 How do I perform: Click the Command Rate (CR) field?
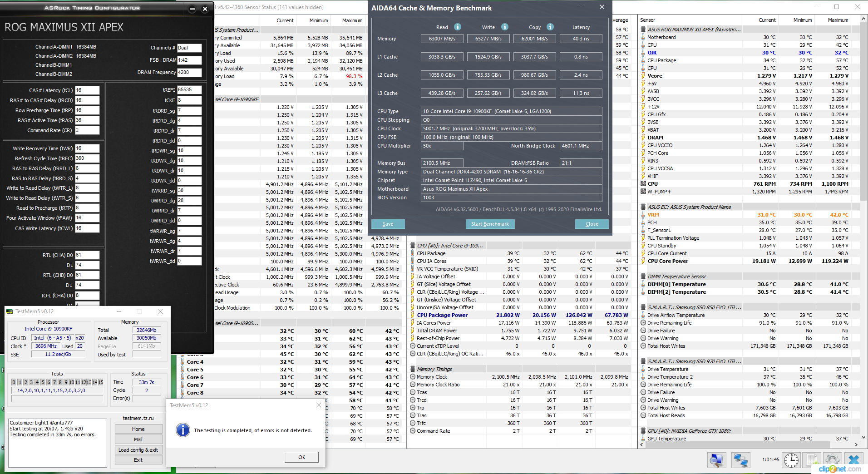[87, 130]
